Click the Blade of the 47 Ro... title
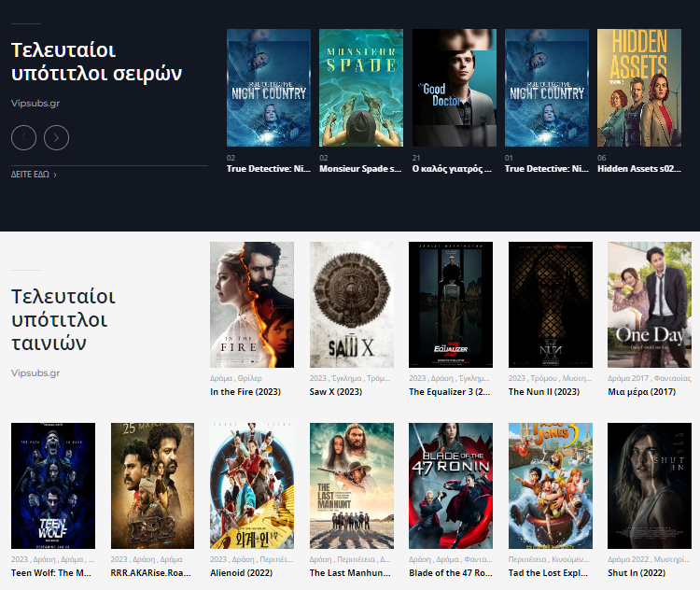The width and height of the screenshot is (700, 590). pyautogui.click(x=451, y=573)
